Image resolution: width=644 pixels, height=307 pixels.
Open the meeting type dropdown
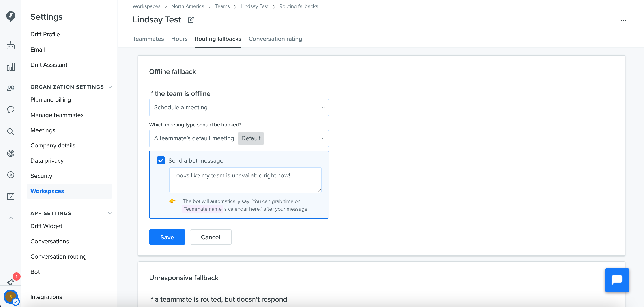pos(239,138)
